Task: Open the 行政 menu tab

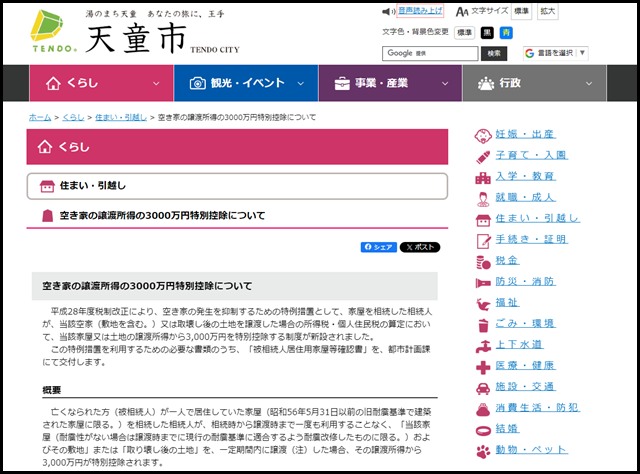Action: [x=534, y=83]
